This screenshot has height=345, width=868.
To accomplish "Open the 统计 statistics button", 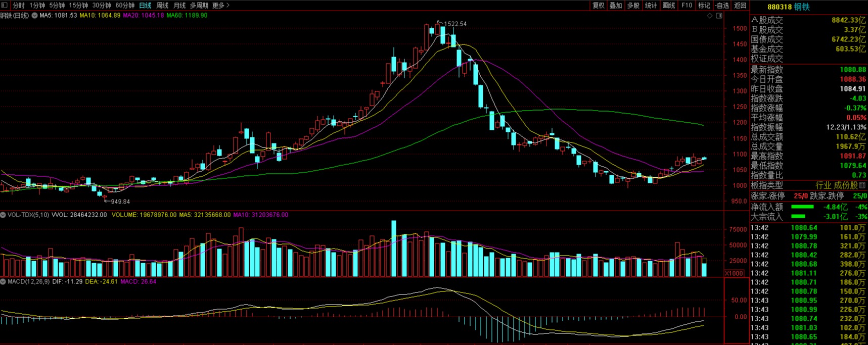I will coord(651,6).
